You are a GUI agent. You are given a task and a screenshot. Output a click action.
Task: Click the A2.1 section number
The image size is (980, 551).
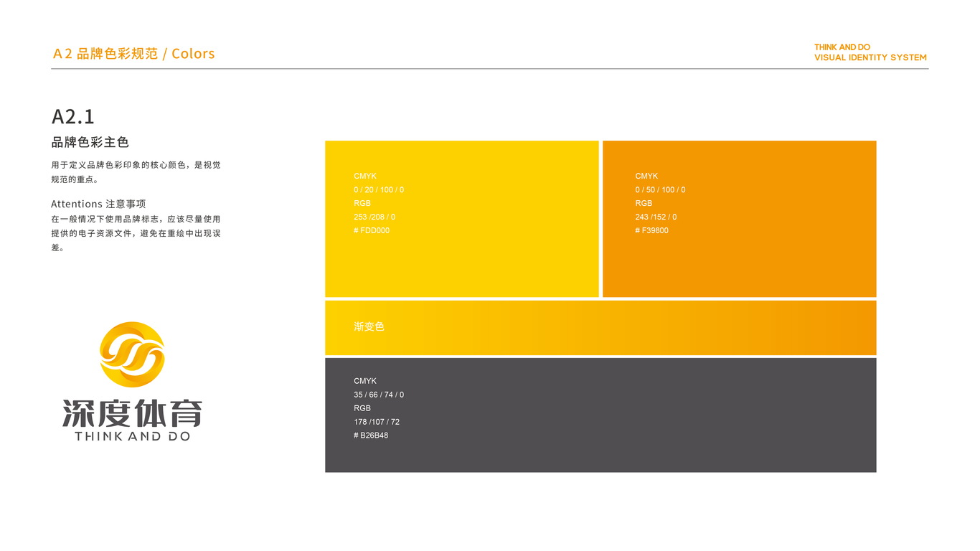73,116
